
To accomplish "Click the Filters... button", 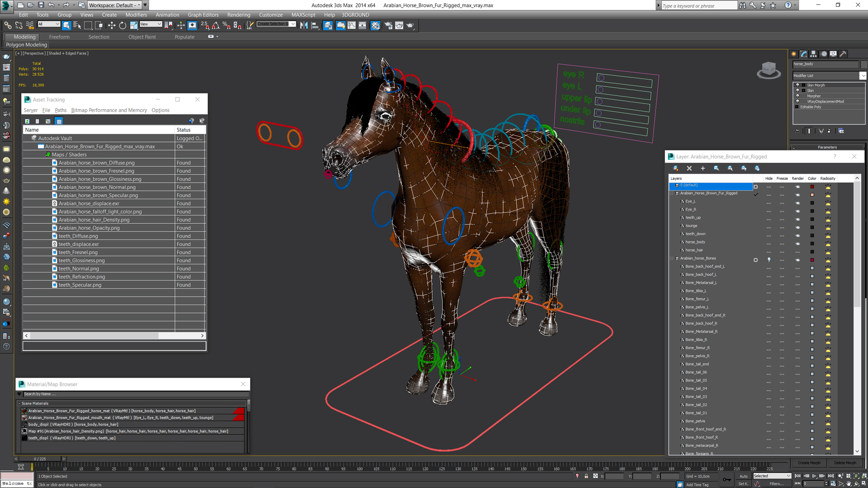I will 776,484.
